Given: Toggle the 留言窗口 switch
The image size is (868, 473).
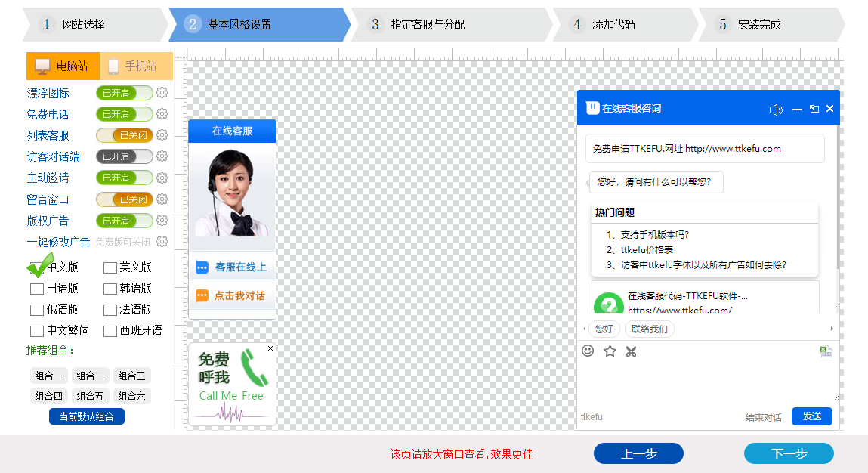Looking at the screenshot, I should 125,199.
